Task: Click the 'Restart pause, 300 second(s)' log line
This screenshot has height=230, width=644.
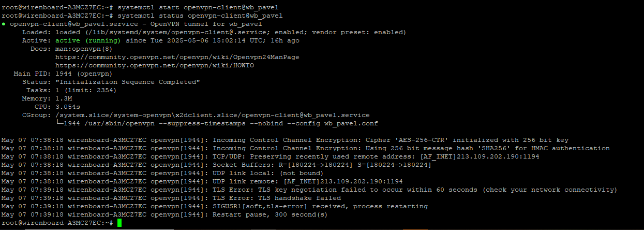Action: point(165,214)
